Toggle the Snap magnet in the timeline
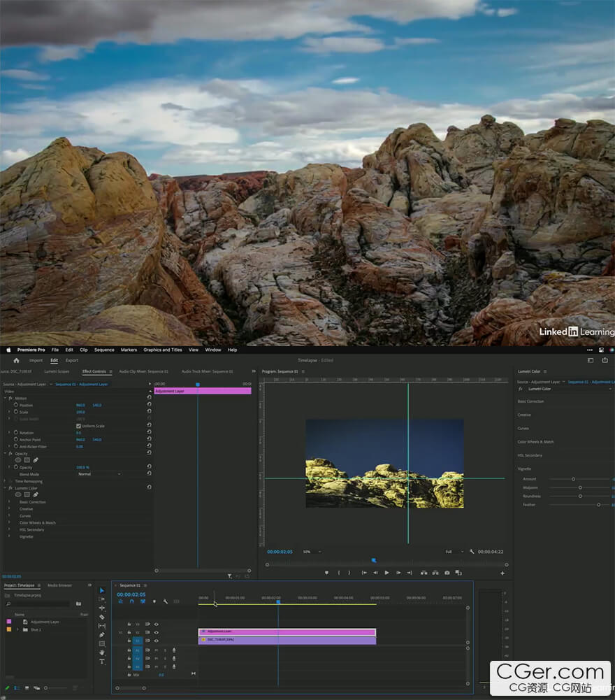 [x=131, y=602]
